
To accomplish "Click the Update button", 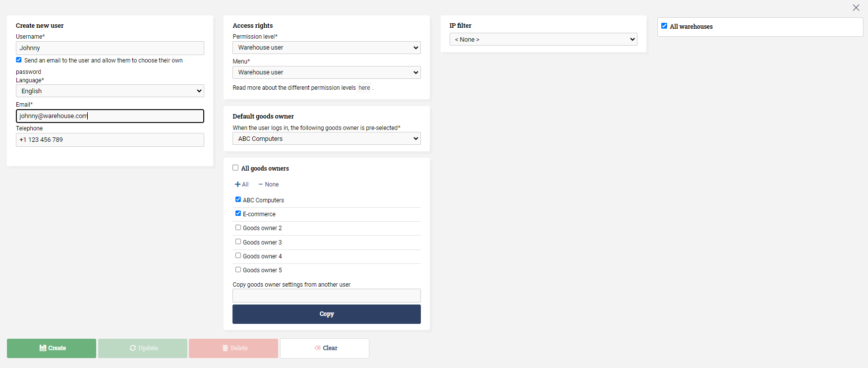I will click(143, 348).
